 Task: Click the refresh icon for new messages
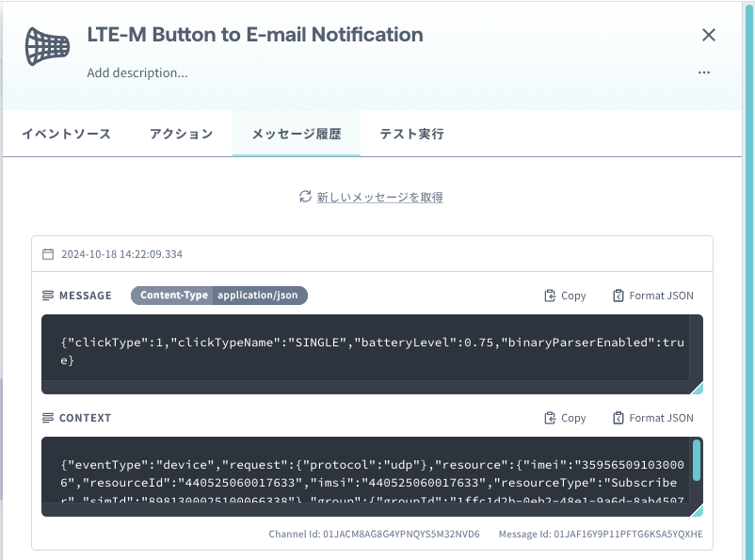click(x=305, y=197)
